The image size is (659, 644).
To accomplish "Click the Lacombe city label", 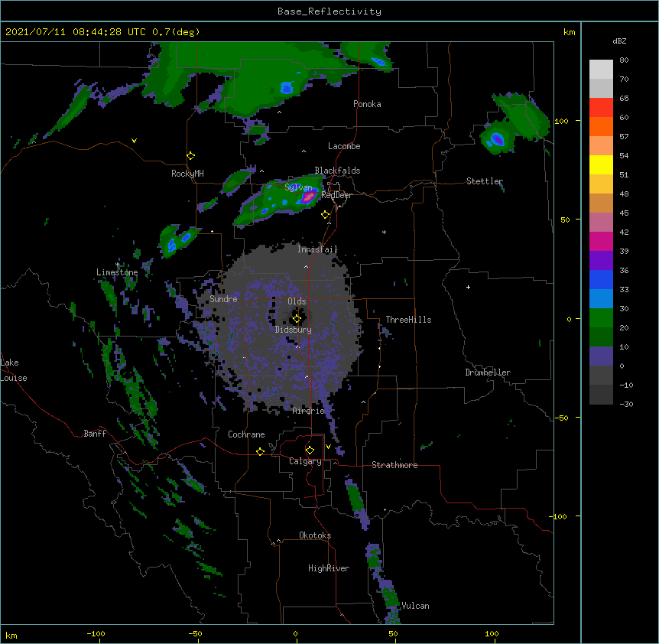I will point(344,146).
